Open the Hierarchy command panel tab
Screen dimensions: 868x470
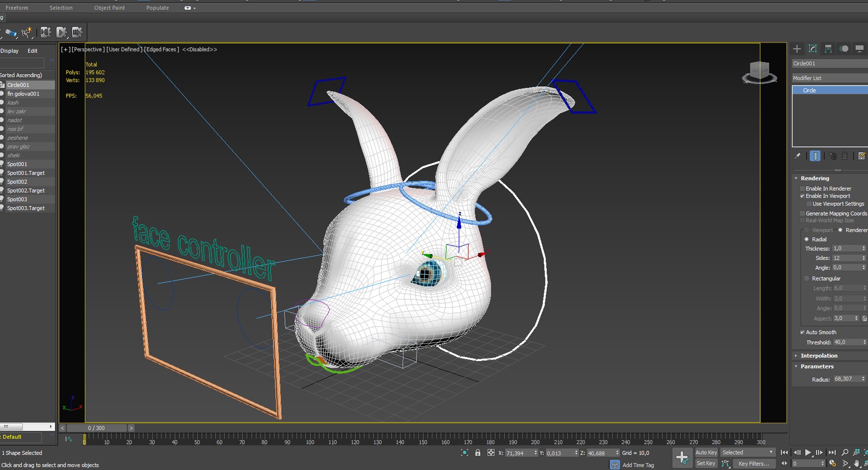[x=828, y=49]
